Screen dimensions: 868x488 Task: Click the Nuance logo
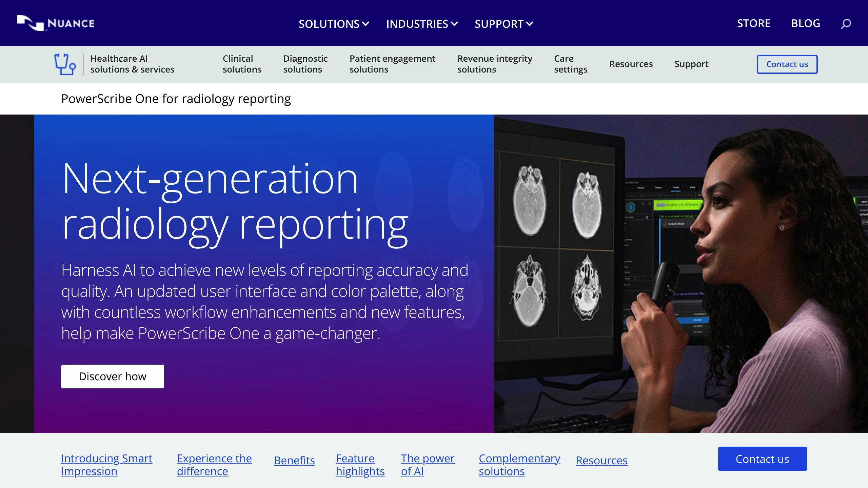56,23
